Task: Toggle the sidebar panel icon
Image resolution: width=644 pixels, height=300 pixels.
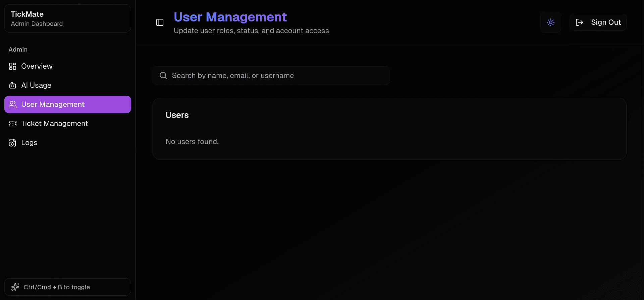Action: click(x=160, y=22)
